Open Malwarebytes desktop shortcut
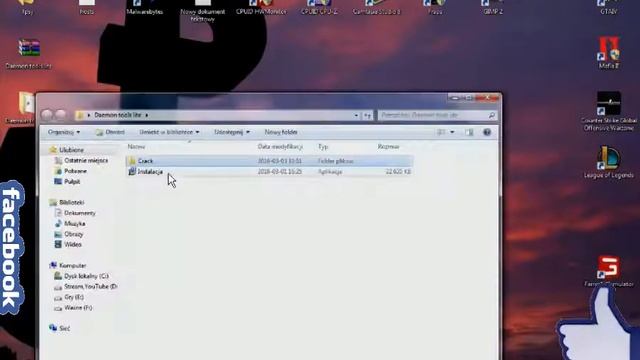Screen dimensions: 640x360 tap(144, 7)
